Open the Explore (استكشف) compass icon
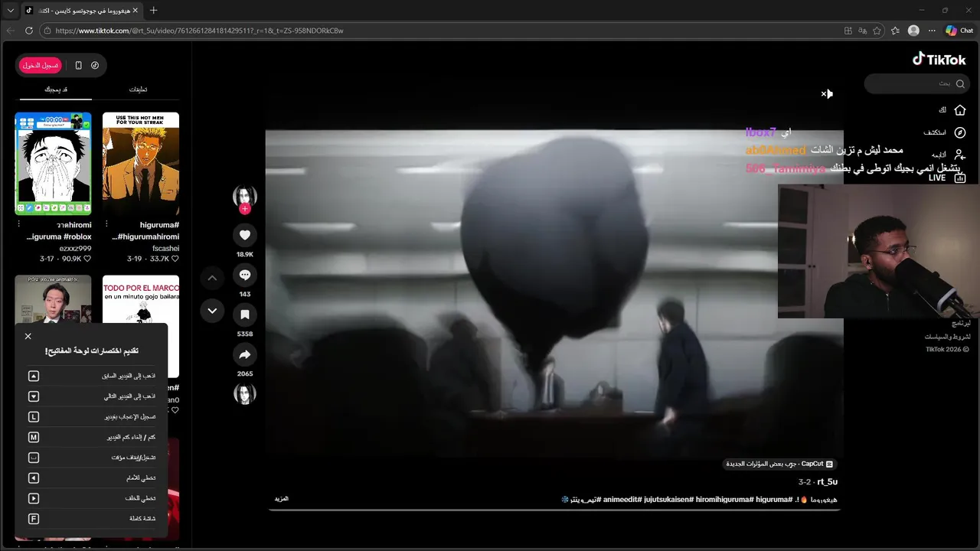 point(960,132)
